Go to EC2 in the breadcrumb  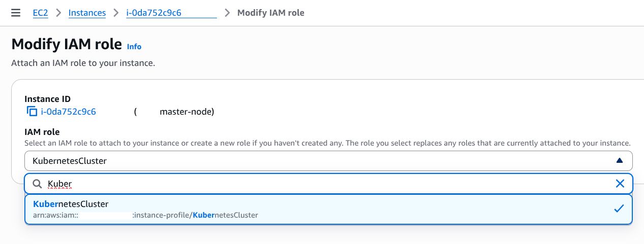(41, 13)
